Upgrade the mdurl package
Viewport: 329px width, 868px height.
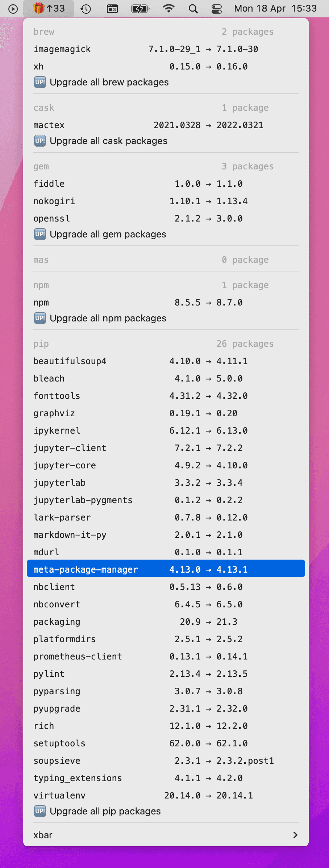pyautogui.click(x=166, y=552)
